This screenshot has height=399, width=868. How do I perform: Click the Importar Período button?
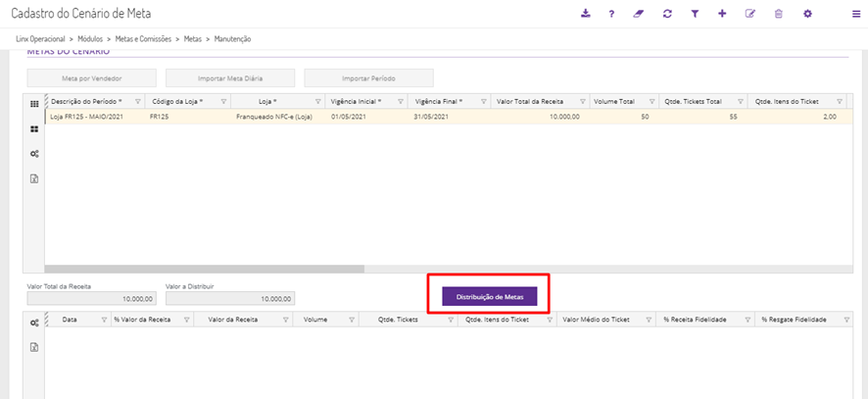coord(368,78)
